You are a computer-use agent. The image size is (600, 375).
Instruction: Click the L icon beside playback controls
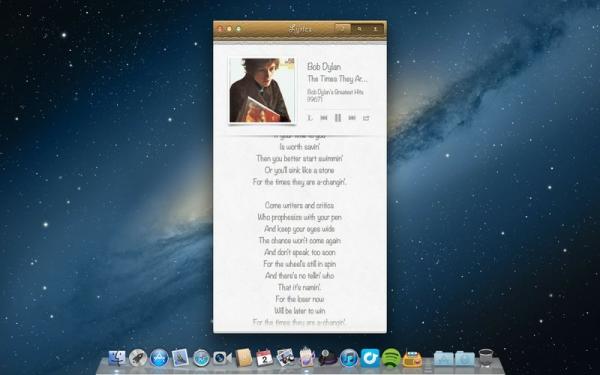click(310, 118)
